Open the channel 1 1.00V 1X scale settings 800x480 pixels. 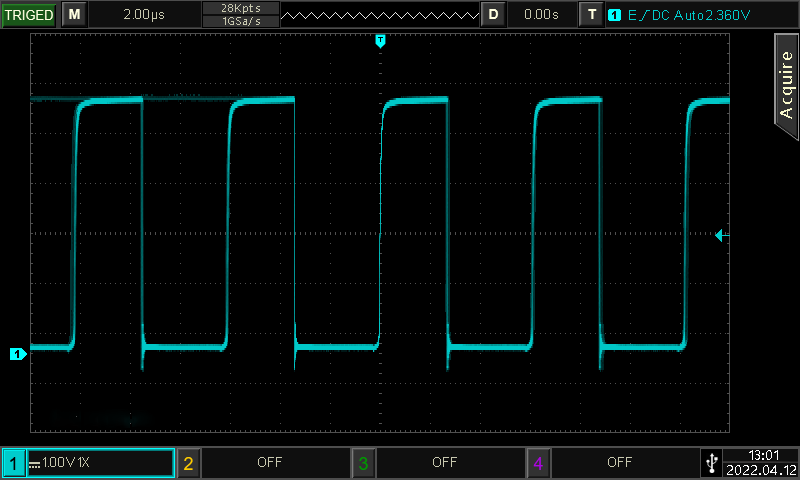tap(100, 463)
